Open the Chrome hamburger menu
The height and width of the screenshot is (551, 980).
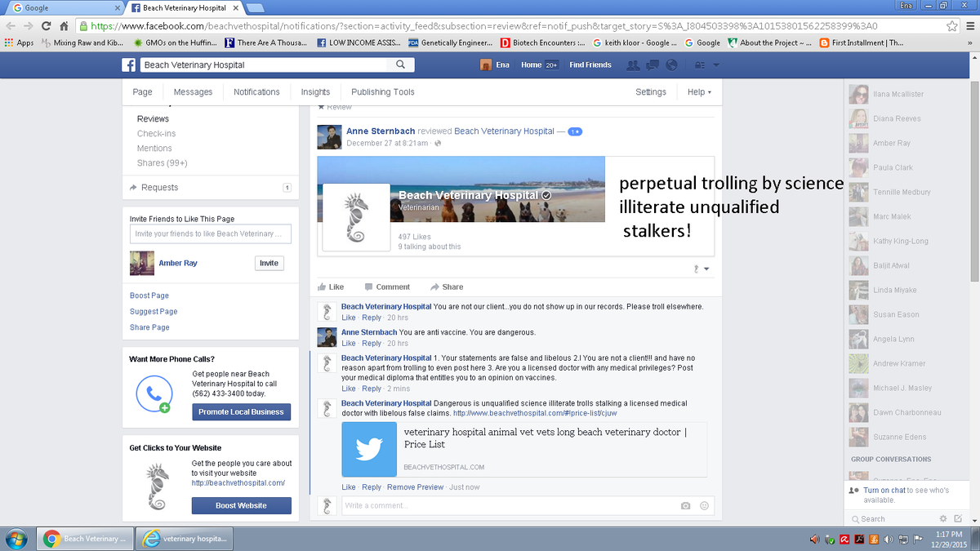tap(969, 26)
